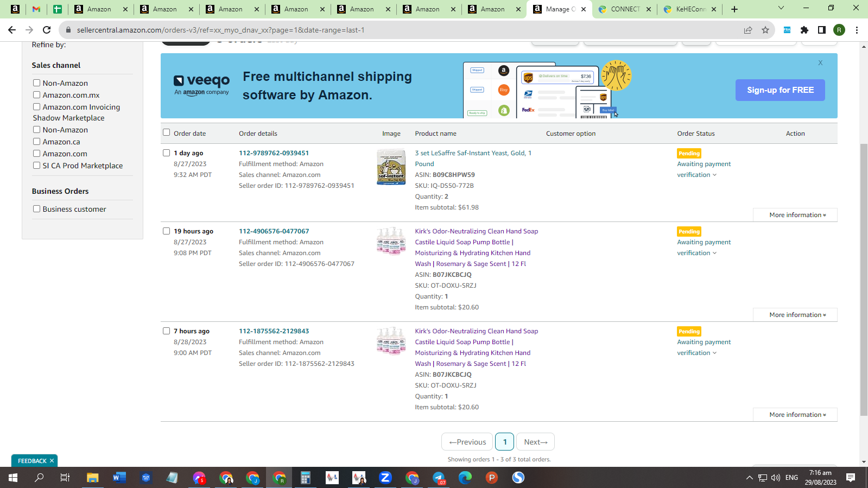Close the CONNECT browser tab
868x488 pixels.
(649, 9)
